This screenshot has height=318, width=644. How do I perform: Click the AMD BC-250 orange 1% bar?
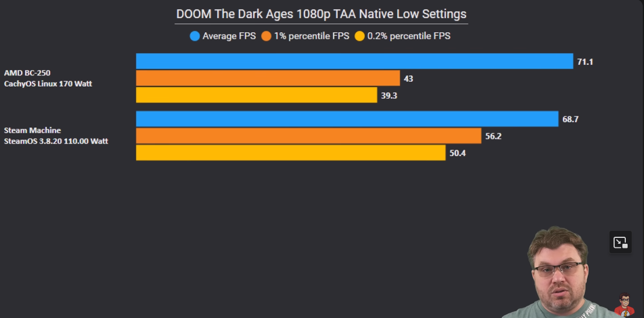coord(268,78)
